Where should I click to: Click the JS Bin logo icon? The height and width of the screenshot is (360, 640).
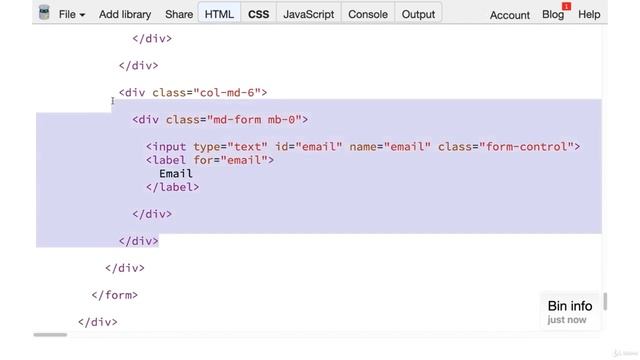[x=44, y=13]
